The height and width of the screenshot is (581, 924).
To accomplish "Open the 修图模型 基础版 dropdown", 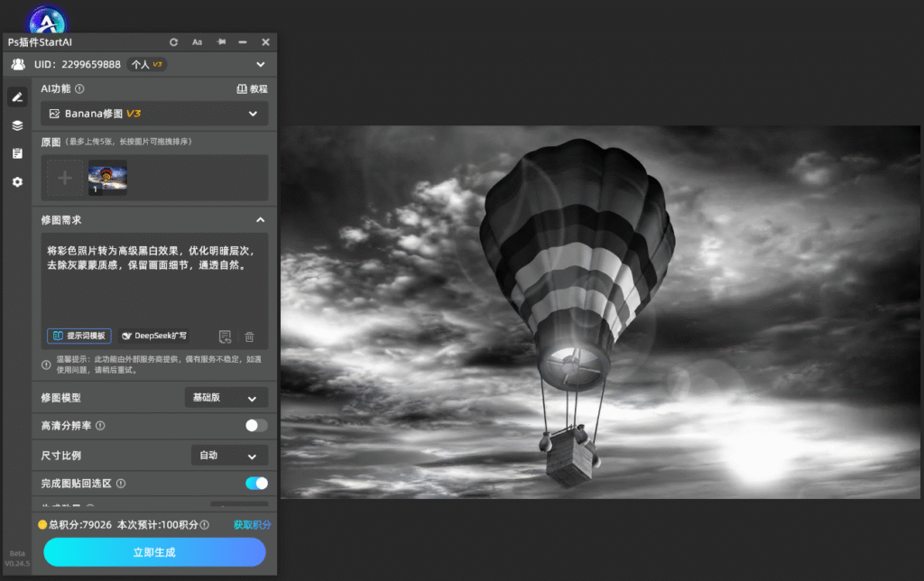I will [x=226, y=398].
